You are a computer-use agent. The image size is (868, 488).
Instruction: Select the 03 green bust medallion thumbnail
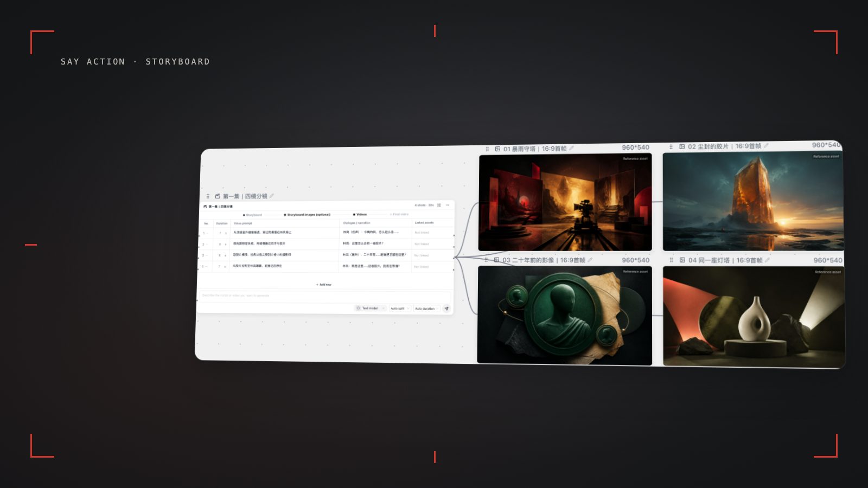(x=564, y=315)
